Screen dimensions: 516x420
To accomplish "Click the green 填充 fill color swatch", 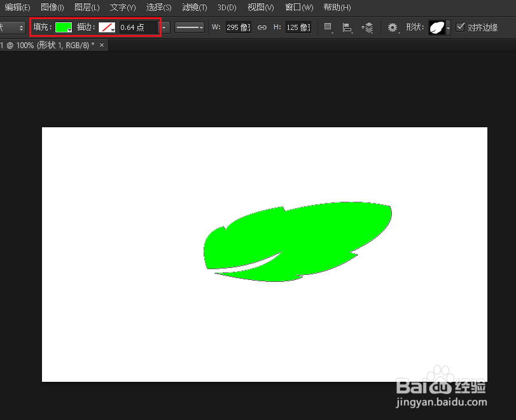I will pos(64,27).
